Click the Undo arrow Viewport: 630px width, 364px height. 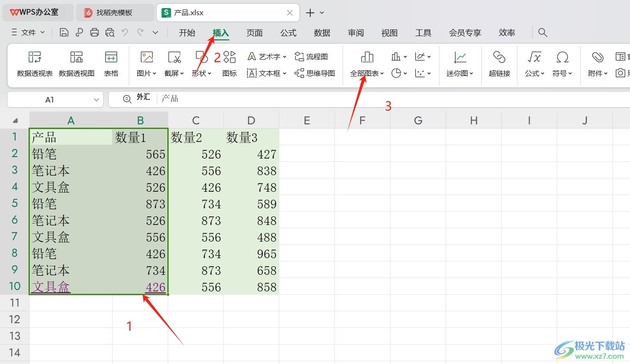click(x=125, y=32)
